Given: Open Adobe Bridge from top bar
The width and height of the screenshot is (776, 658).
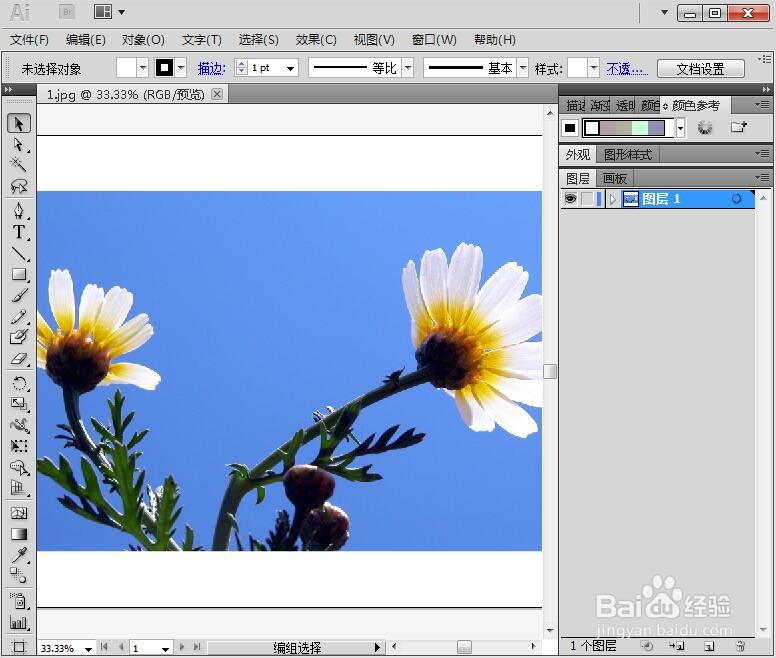Looking at the screenshot, I should click(67, 12).
